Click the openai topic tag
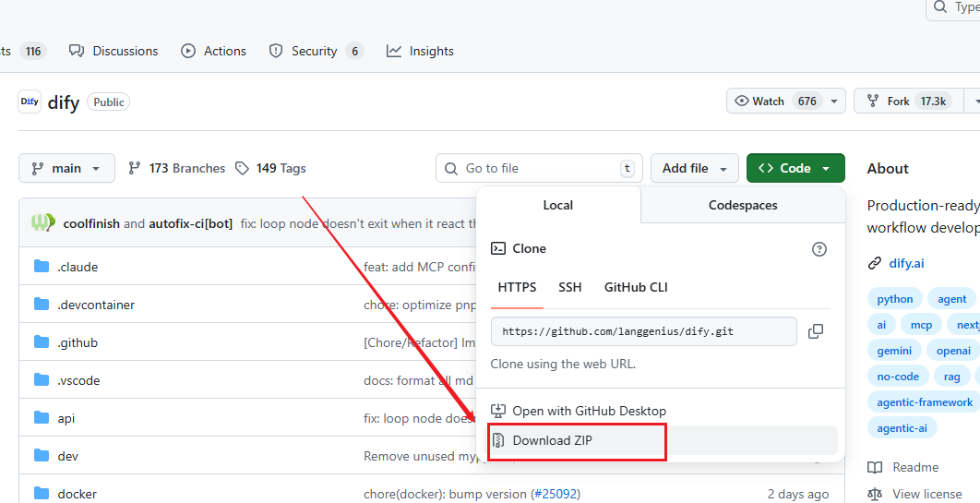This screenshot has height=503, width=980. (x=953, y=351)
